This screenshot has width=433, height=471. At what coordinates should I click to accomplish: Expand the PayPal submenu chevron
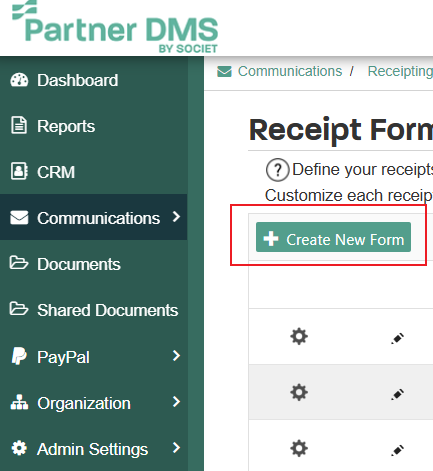point(176,356)
